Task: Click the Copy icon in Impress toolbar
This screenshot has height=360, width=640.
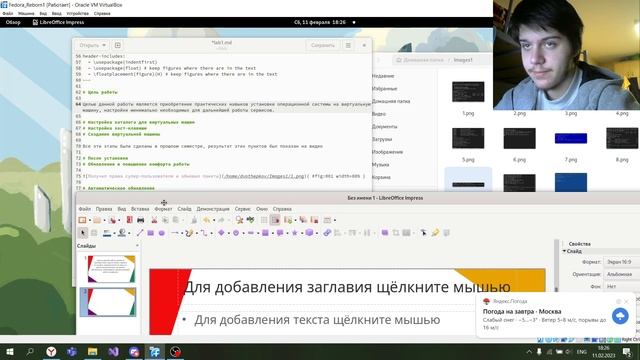Action: coord(165,220)
